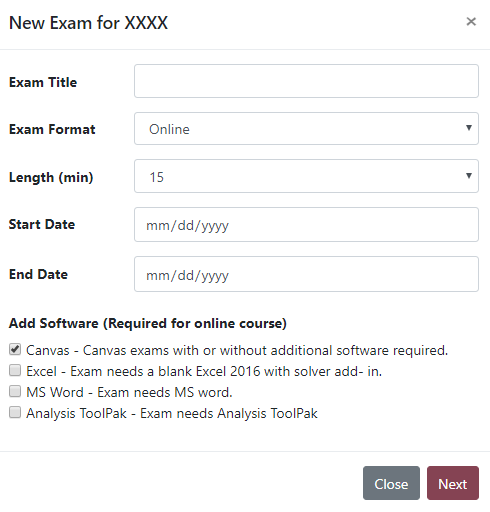Expand the Length select showing 15

[306, 176]
